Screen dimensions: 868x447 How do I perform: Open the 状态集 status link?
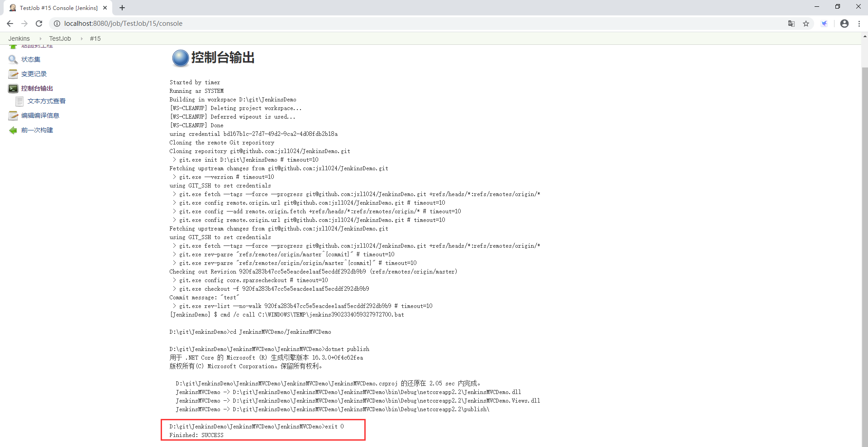tap(31, 59)
